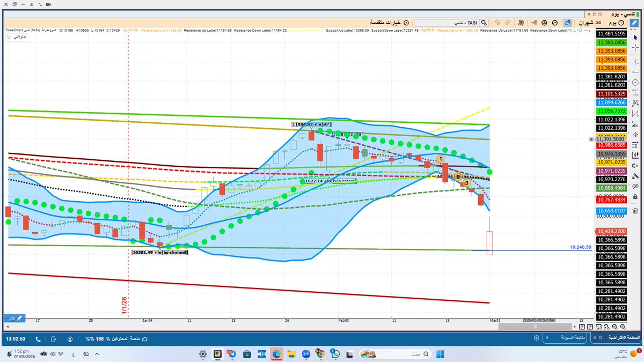Click the 1/1/26 vertical date marker
This screenshot has height=362, width=644.
123,305
